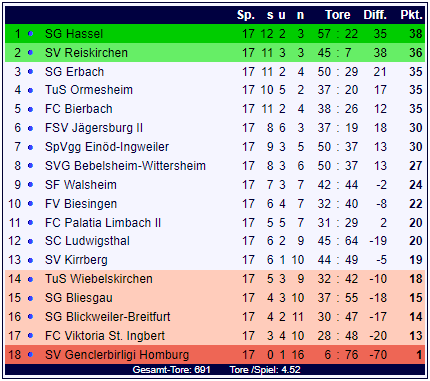
Task: Select the blue dot icon for FC Bierbach
Action: pyautogui.click(x=30, y=109)
